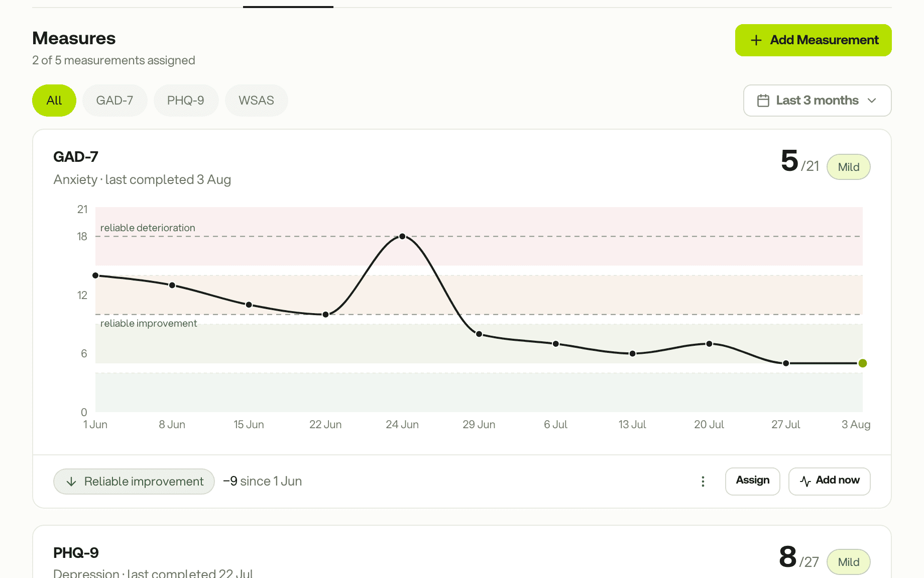Click the GAD-7 card title
This screenshot has height=578, width=924.
(76, 157)
